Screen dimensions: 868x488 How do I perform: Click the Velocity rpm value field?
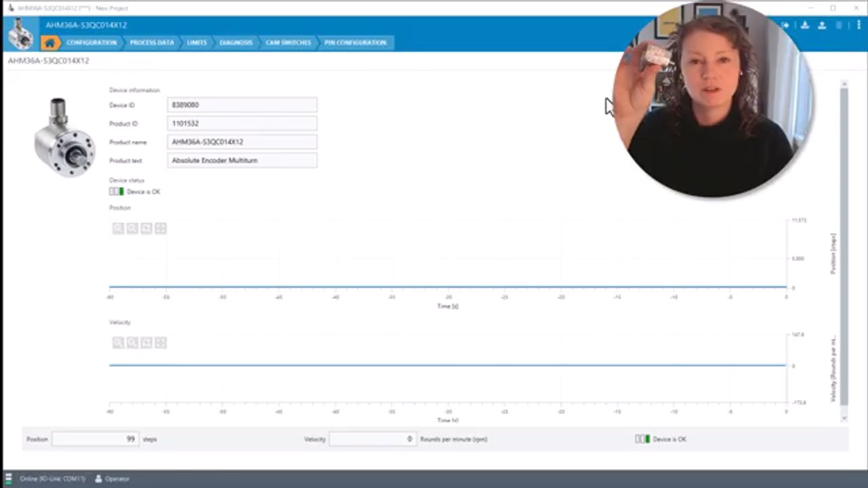click(x=372, y=439)
